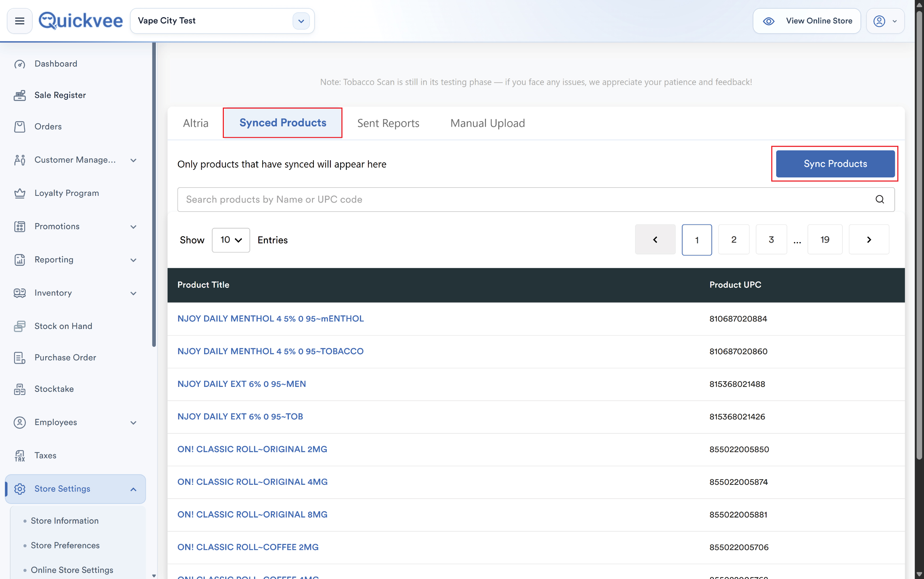Open the user account profile icon
Viewport: 924px width, 579px height.
[x=879, y=21]
